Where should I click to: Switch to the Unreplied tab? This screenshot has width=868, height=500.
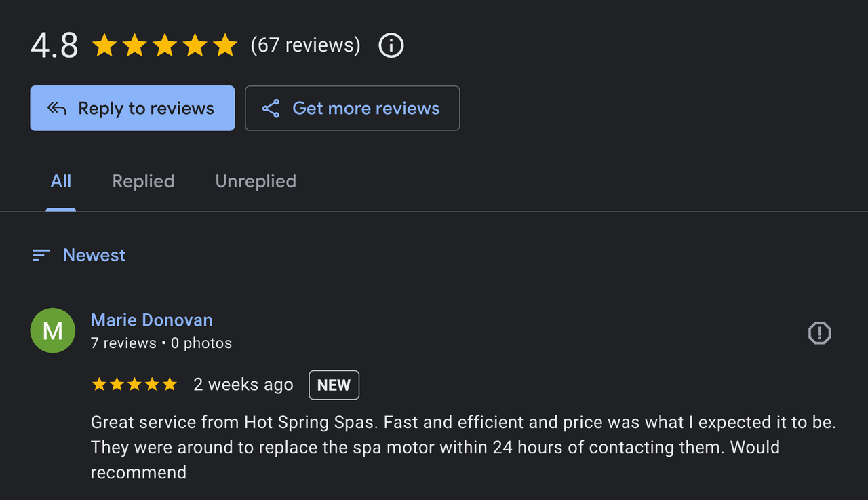coord(256,181)
